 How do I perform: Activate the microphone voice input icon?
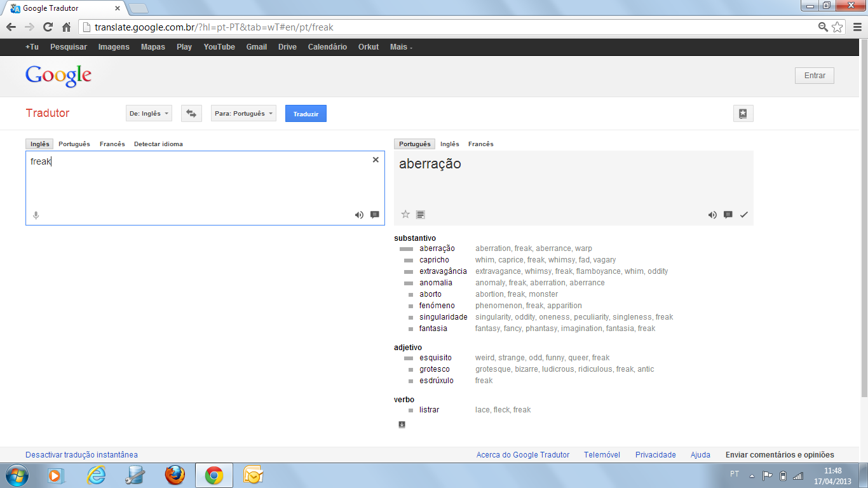pos(36,215)
